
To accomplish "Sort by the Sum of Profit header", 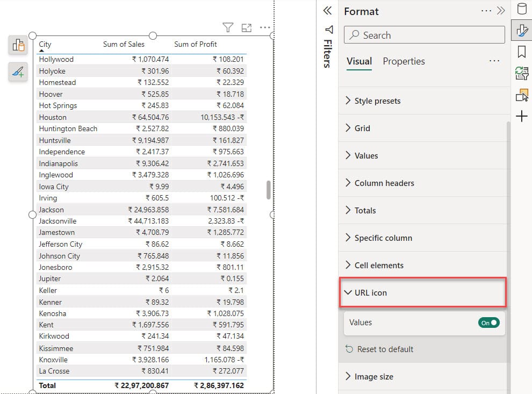I will [196, 44].
